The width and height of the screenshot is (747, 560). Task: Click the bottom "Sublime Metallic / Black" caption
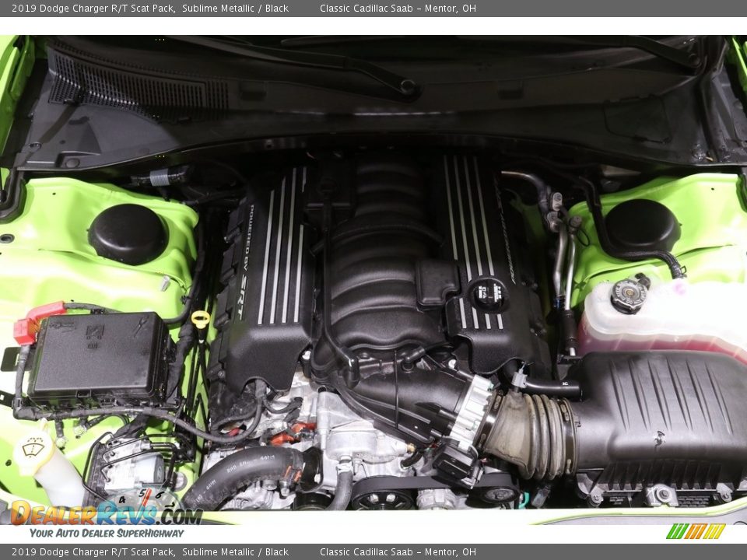tap(235, 552)
